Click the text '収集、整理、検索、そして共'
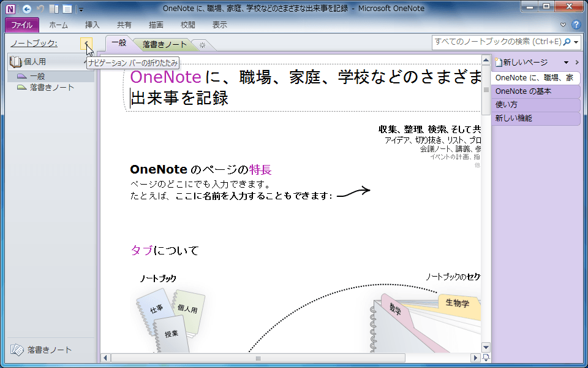Viewport: 588px width, 368px height. (429, 129)
